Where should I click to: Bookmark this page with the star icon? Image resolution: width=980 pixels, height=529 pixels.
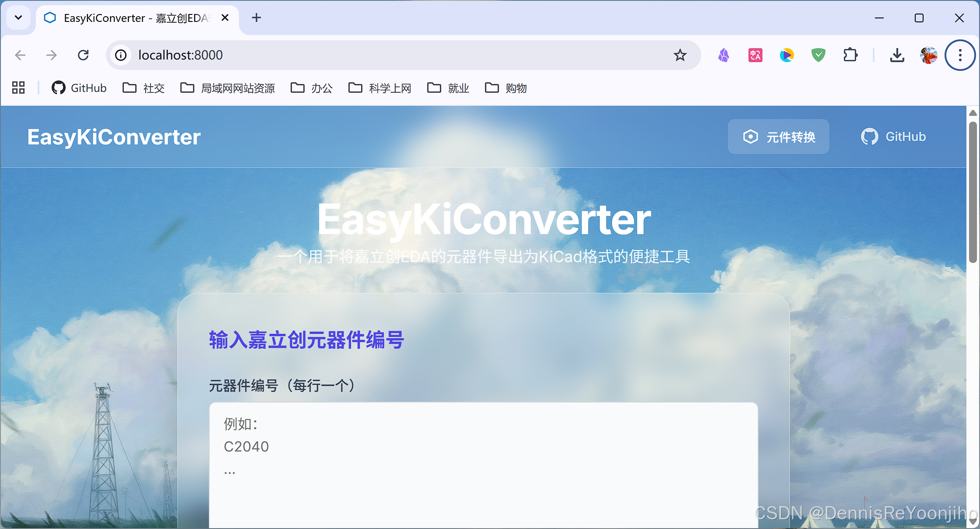pos(680,55)
